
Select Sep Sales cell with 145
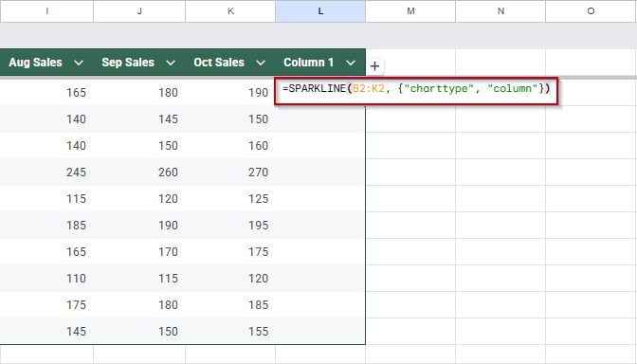(x=139, y=119)
